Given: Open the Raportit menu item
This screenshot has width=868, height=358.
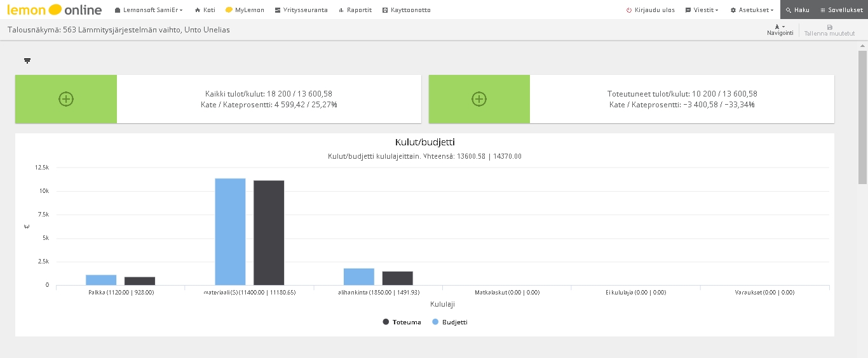Looking at the screenshot, I should (355, 10).
